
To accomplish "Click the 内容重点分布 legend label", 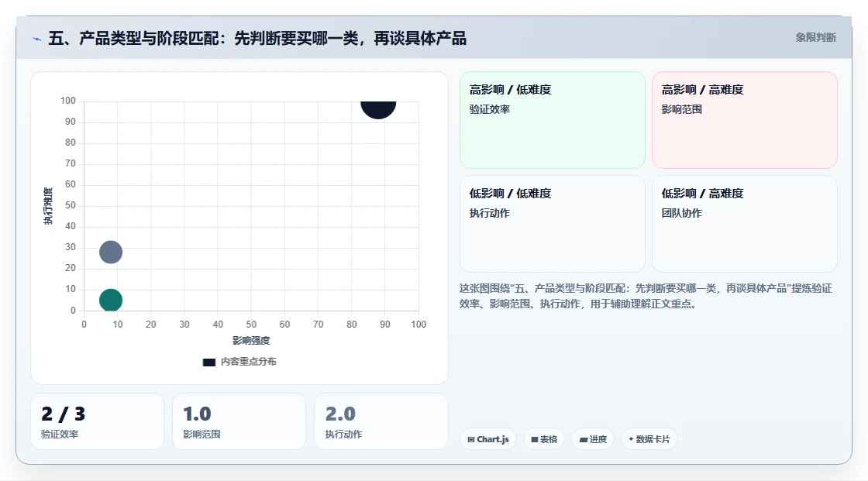I will [248, 362].
